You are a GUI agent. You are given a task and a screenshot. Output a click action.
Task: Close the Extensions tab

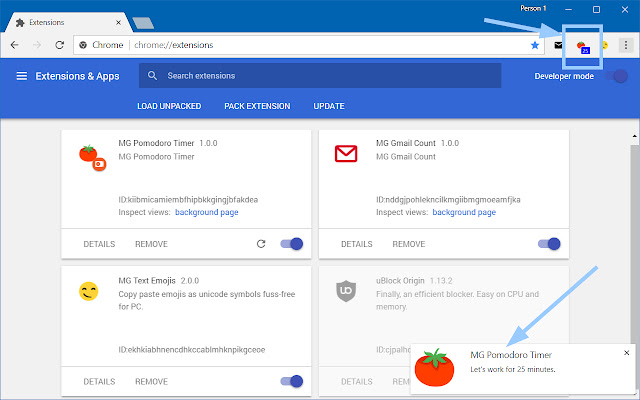coord(118,22)
